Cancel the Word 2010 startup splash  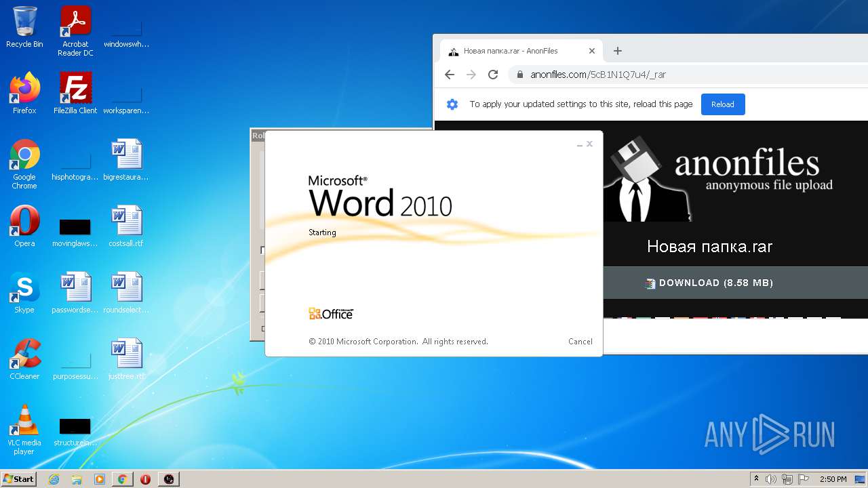tap(580, 342)
